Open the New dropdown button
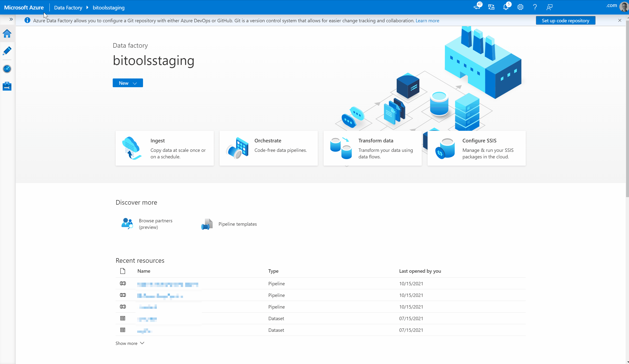Image resolution: width=629 pixels, height=364 pixels. click(127, 83)
